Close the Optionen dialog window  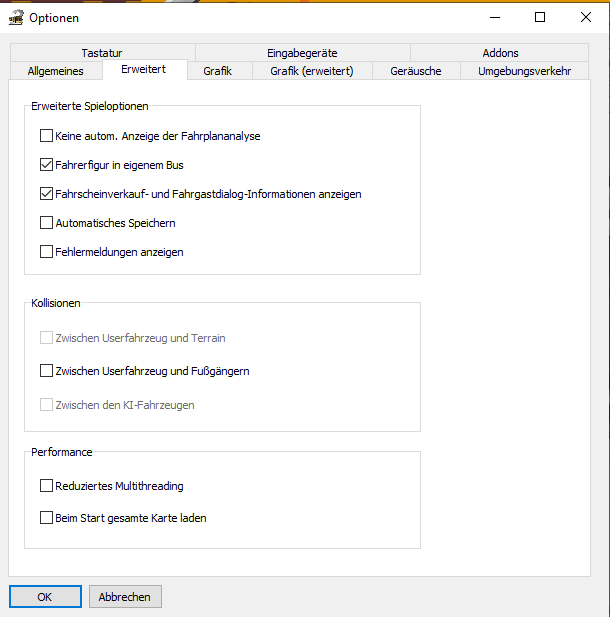585,17
